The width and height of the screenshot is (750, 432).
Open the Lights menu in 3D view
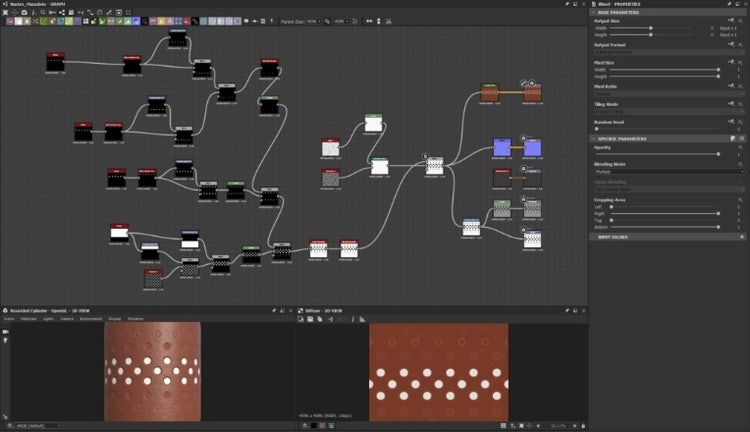pos(47,319)
